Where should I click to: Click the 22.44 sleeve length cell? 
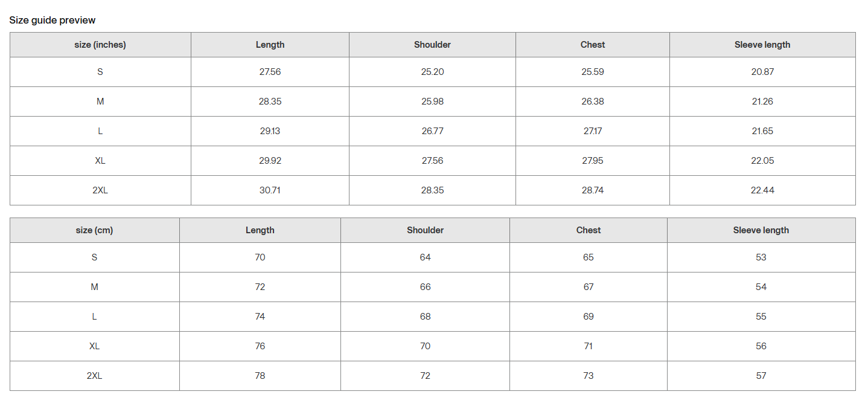762,190
